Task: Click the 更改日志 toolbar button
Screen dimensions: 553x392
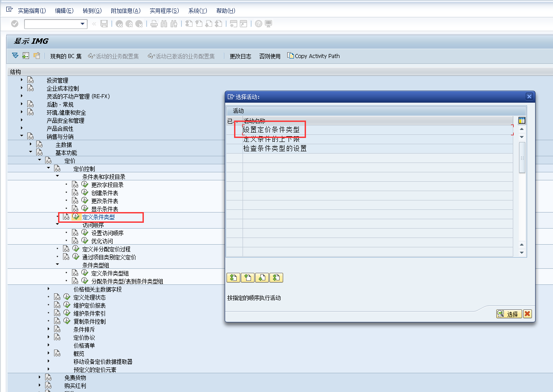Action: [x=240, y=56]
